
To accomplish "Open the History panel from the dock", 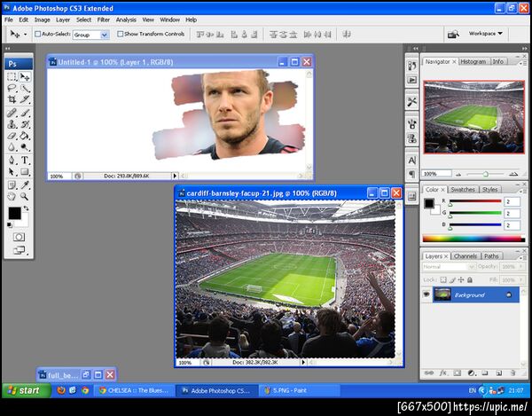I will click(x=412, y=66).
